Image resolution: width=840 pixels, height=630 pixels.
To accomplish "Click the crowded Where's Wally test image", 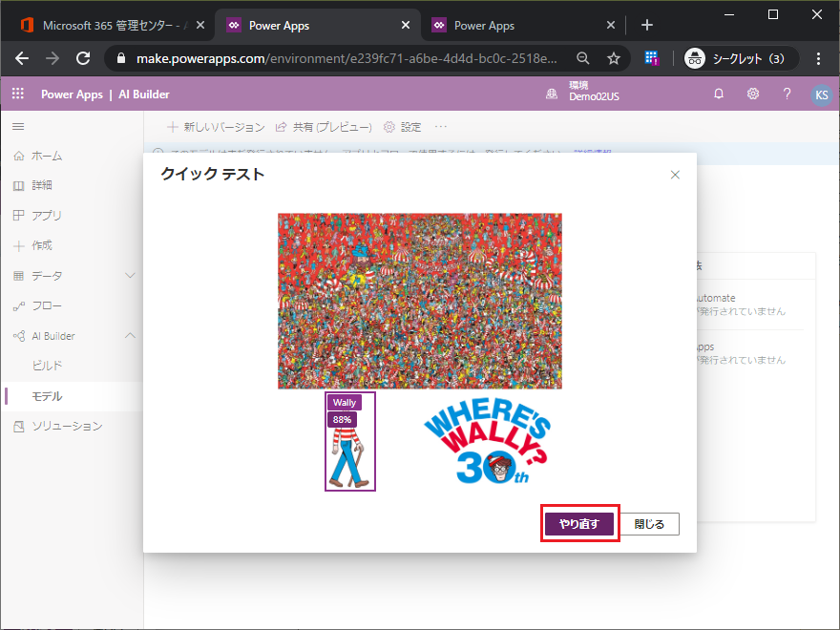I will coord(419,301).
